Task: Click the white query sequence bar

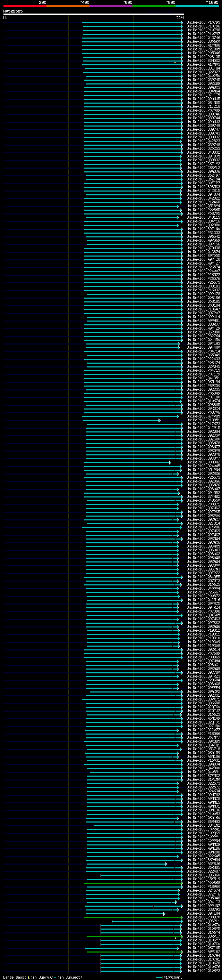Action: 93,14
